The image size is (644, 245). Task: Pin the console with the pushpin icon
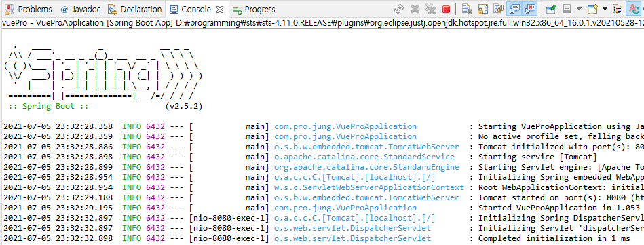click(551, 9)
